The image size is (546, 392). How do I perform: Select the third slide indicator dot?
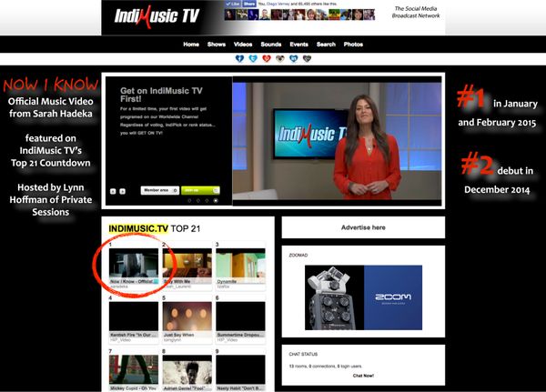click(207, 200)
